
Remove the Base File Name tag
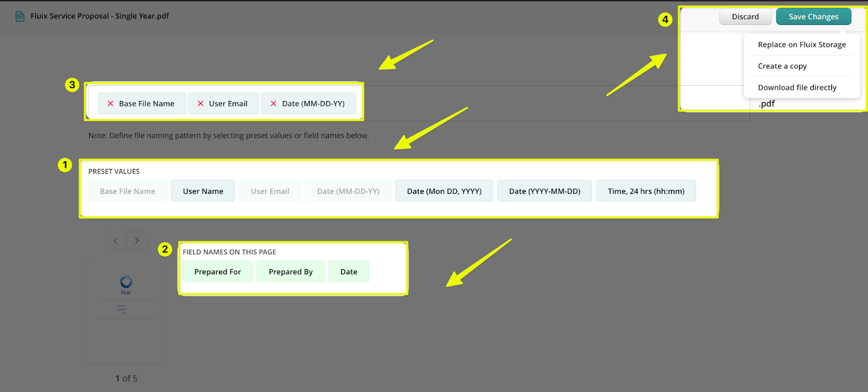pos(111,104)
